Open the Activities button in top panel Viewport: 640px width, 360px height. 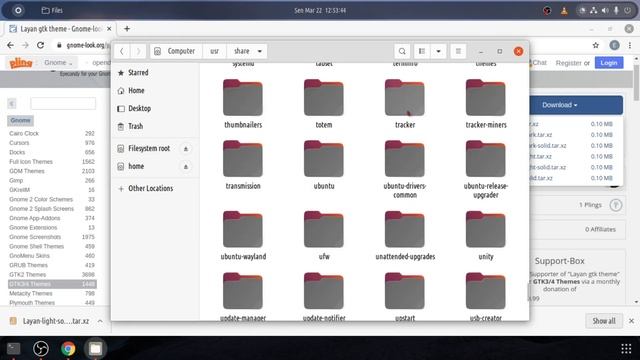coord(18,10)
